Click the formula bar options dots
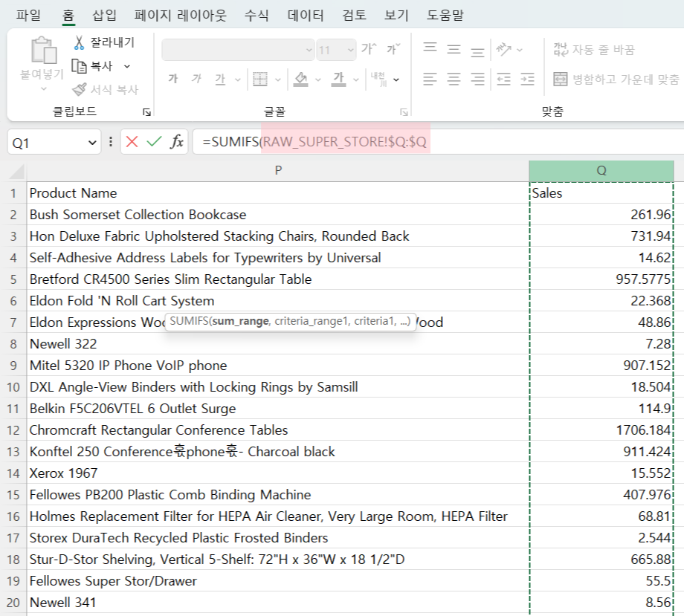This screenshot has height=616, width=684. 111,142
